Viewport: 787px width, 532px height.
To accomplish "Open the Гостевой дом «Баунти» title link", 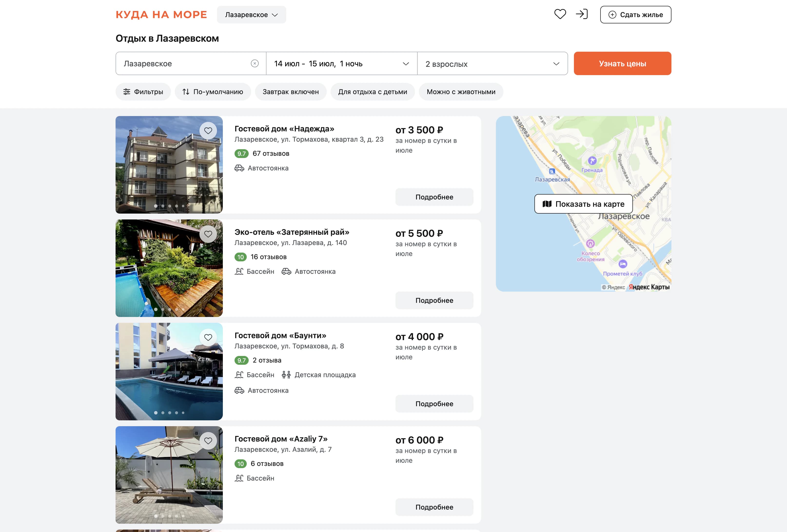I will [x=280, y=335].
